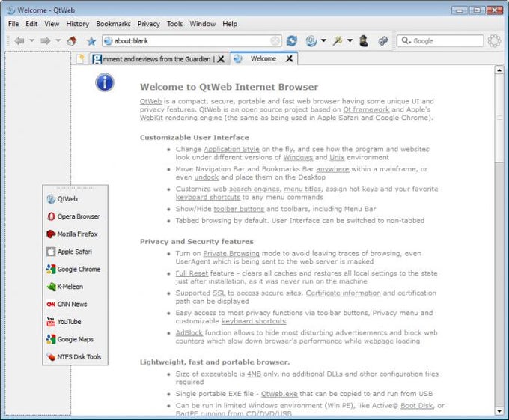The width and height of the screenshot is (509, 420).
Task: Grab the floating bookmarks bar drag handle
Action: click(75, 188)
